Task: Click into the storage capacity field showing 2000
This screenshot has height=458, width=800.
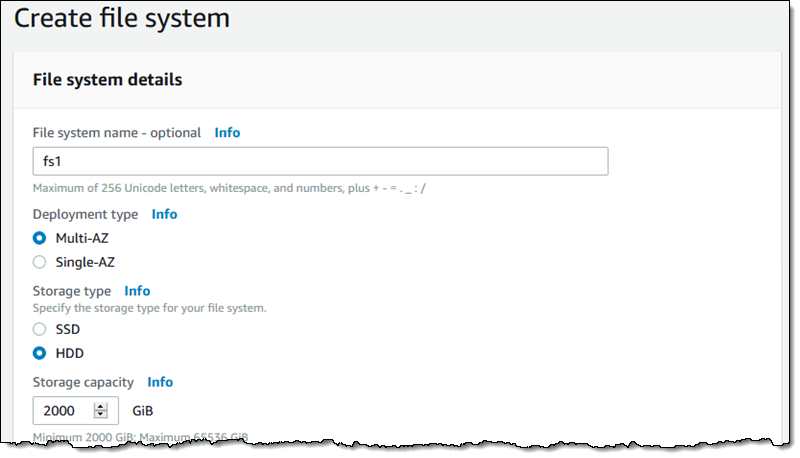Action: pos(76,411)
